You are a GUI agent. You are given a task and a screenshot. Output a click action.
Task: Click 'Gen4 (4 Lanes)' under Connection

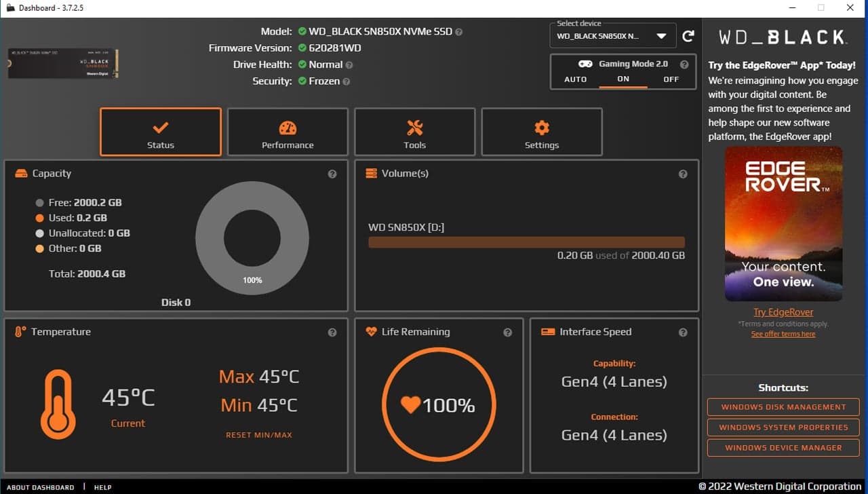(614, 435)
